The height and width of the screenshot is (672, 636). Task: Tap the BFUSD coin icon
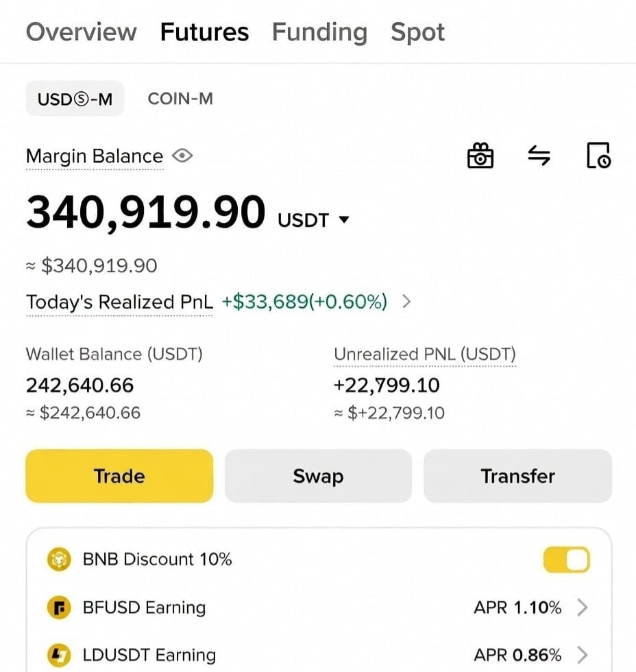[x=59, y=608]
